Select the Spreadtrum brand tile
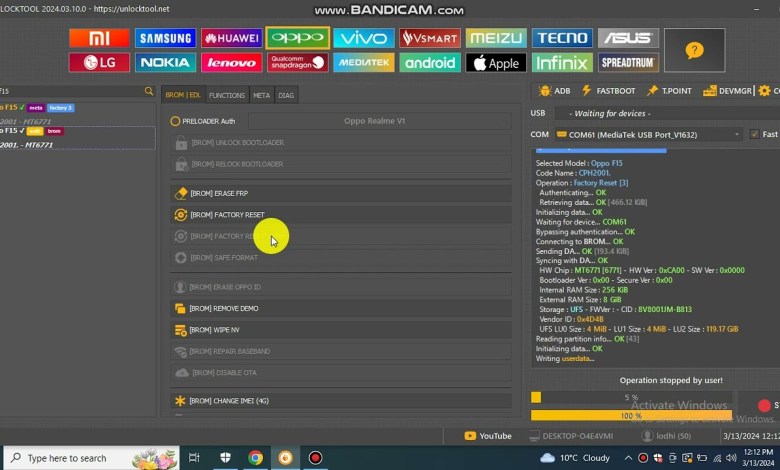 628,63
